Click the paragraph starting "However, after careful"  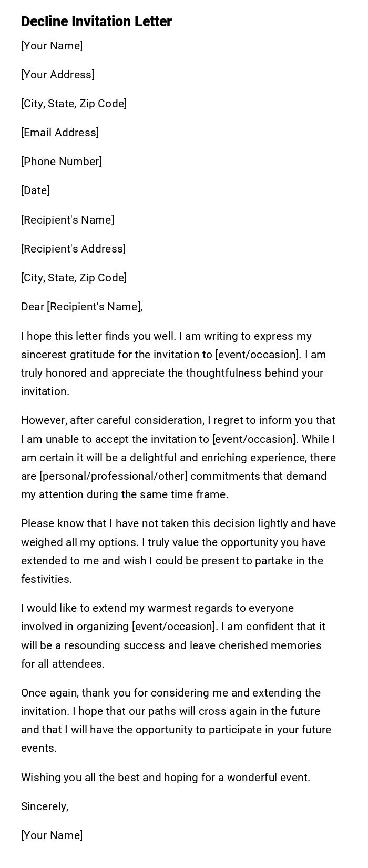coord(178,457)
